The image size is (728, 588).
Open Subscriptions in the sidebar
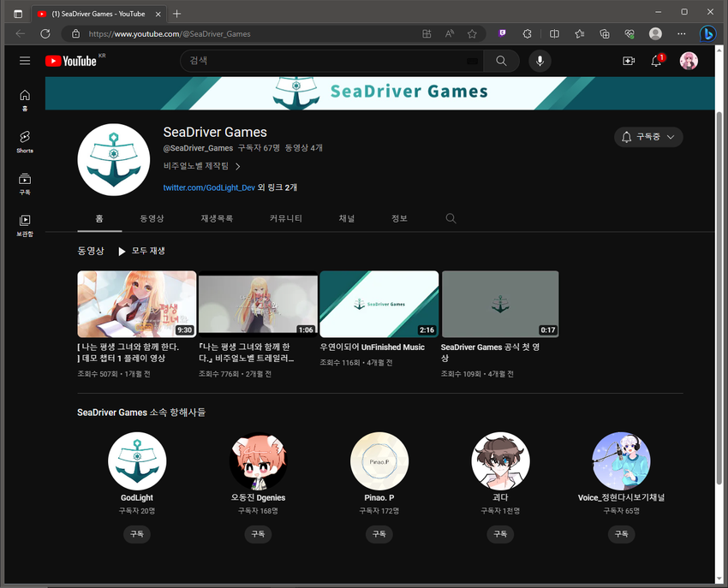(25, 183)
